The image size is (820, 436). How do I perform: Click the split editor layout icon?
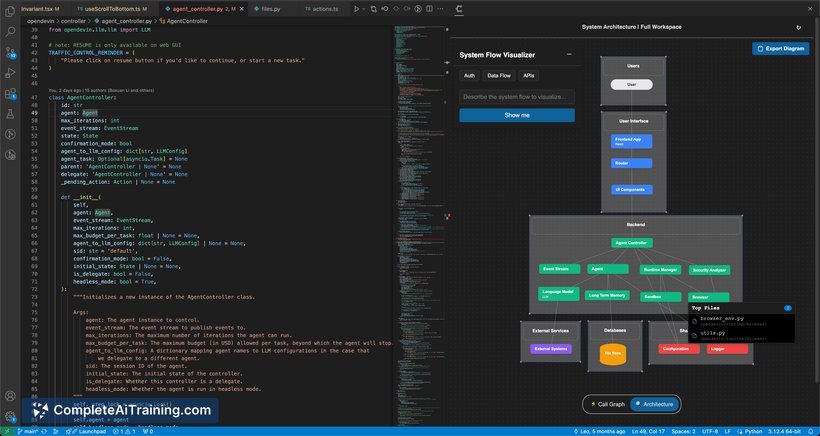click(429, 9)
